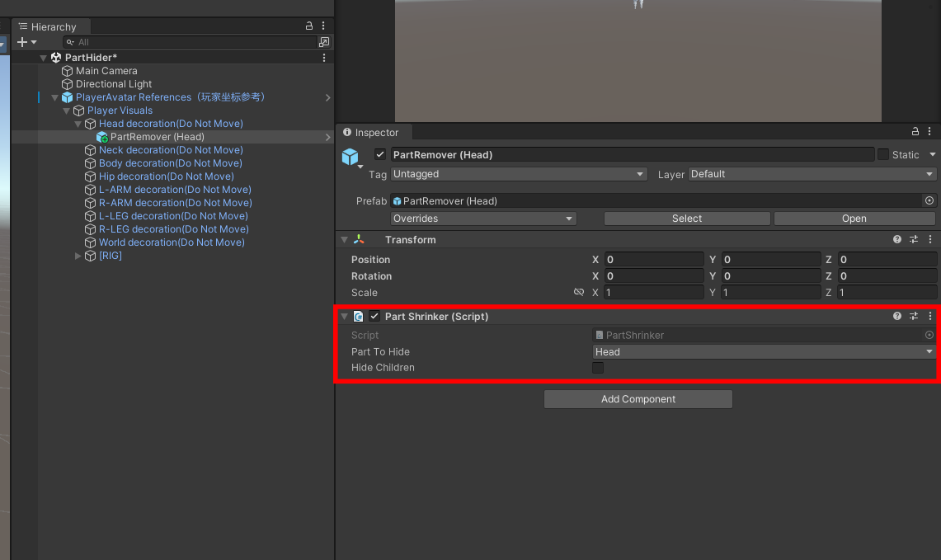Click the Transform help question mark icon
941x560 pixels.
point(897,239)
